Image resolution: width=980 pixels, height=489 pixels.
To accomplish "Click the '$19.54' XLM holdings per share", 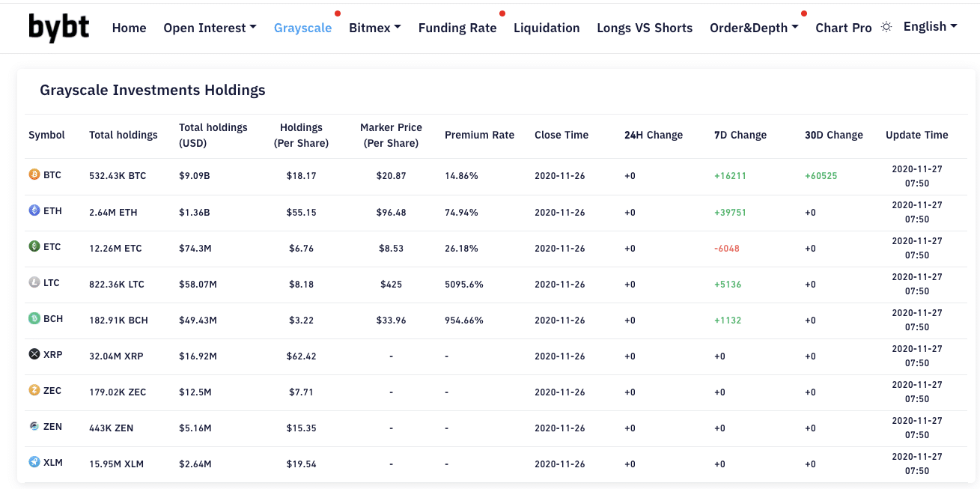I will [301, 464].
